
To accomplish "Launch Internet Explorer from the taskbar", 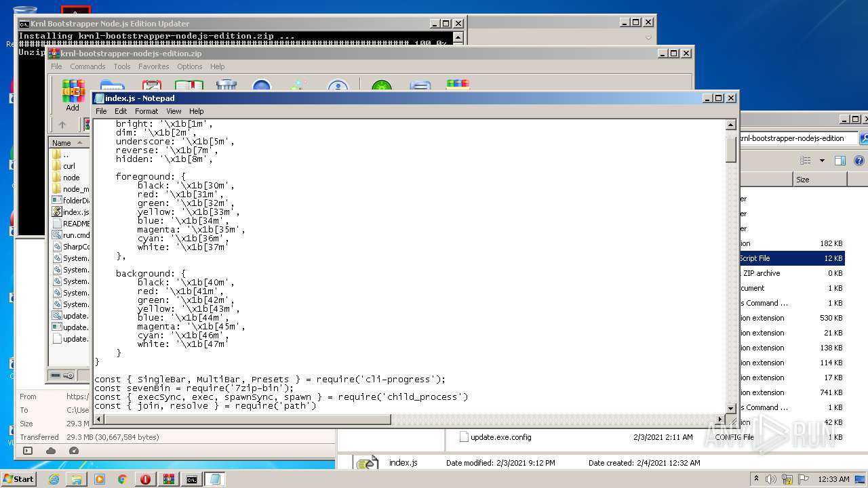I will point(54,479).
